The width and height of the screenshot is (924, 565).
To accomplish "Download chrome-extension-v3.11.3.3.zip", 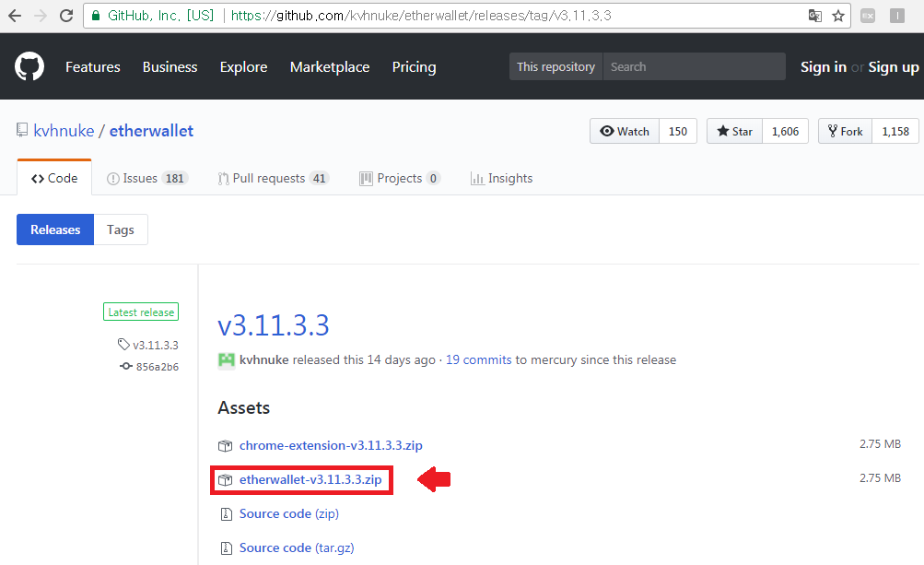I will click(x=331, y=445).
